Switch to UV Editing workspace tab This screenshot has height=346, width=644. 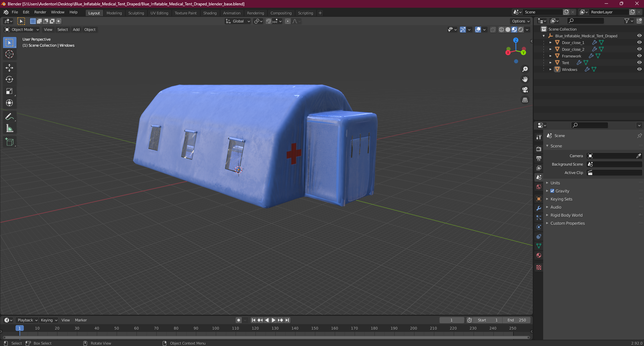pyautogui.click(x=159, y=13)
